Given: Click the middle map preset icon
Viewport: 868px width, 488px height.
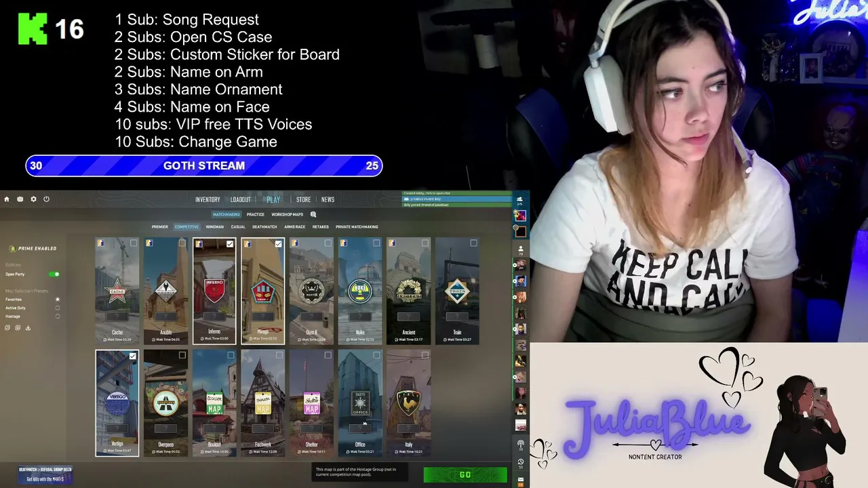Looking at the screenshot, I should (x=17, y=327).
